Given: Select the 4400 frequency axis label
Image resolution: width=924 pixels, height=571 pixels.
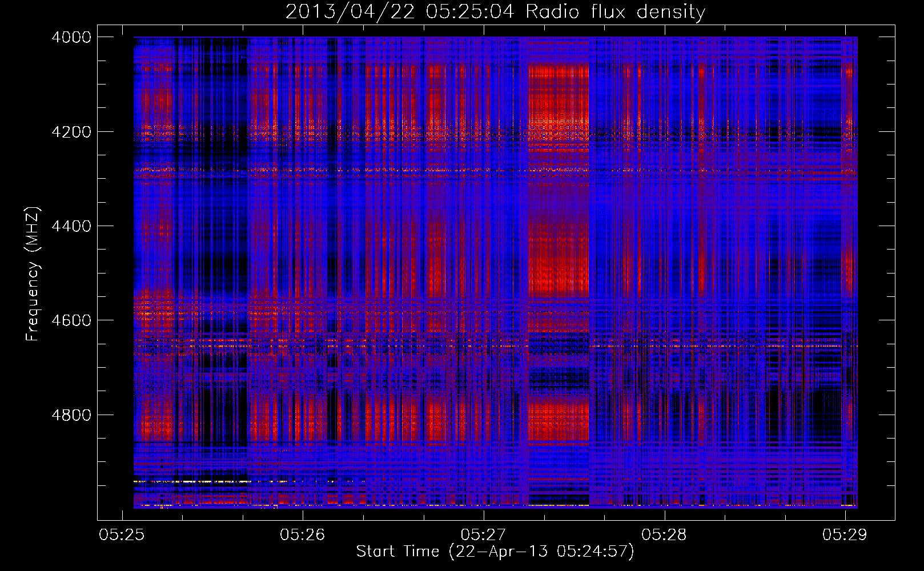Looking at the screenshot, I should click(71, 226).
